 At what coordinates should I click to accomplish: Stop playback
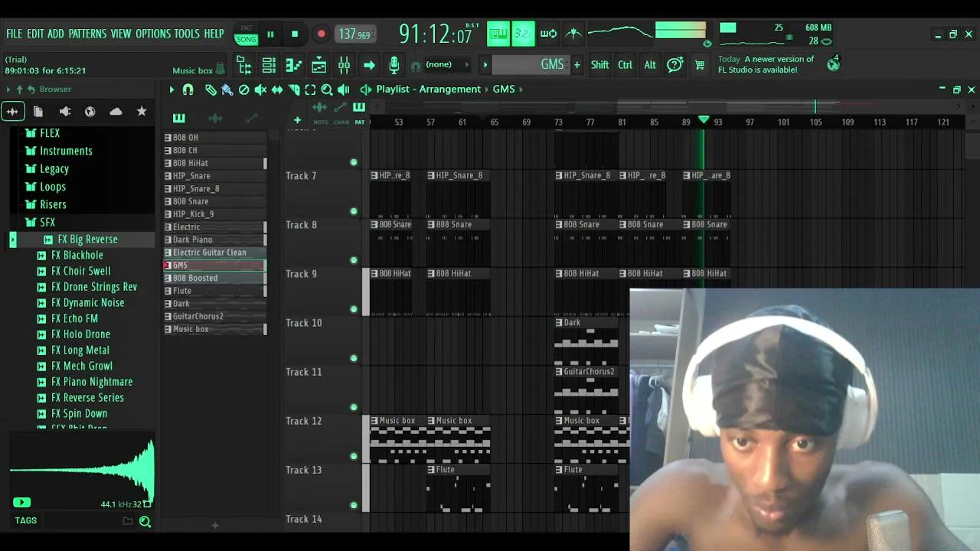point(295,34)
